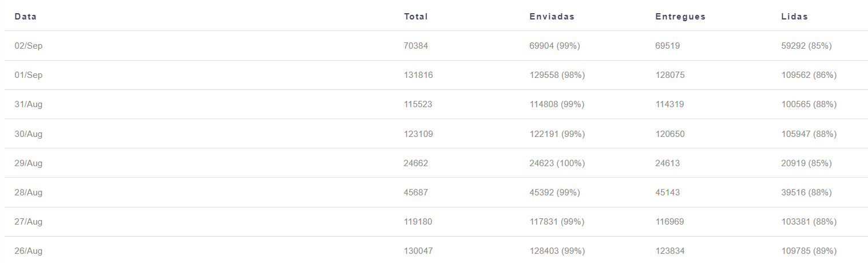Click total value 131816
Screen dimensions: 868x263
pos(418,75)
